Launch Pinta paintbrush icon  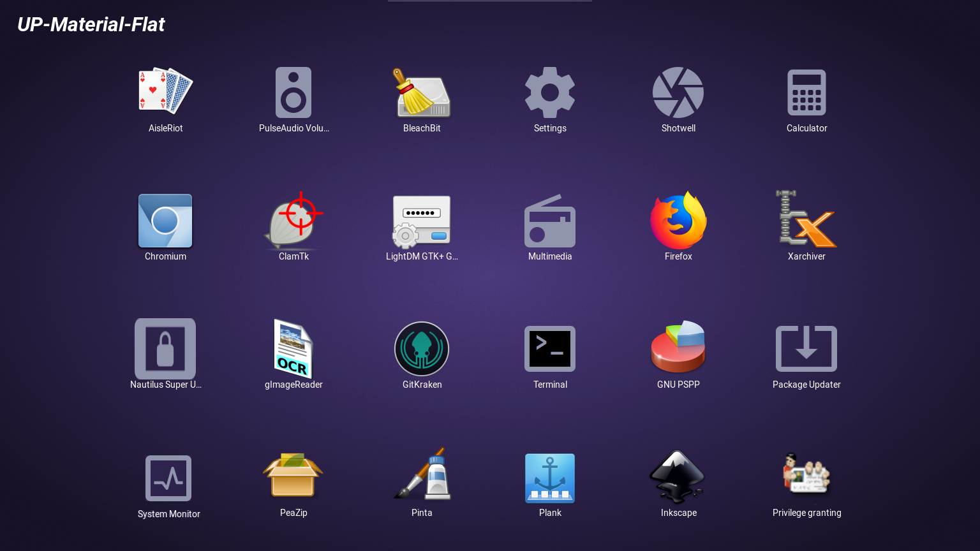(422, 474)
